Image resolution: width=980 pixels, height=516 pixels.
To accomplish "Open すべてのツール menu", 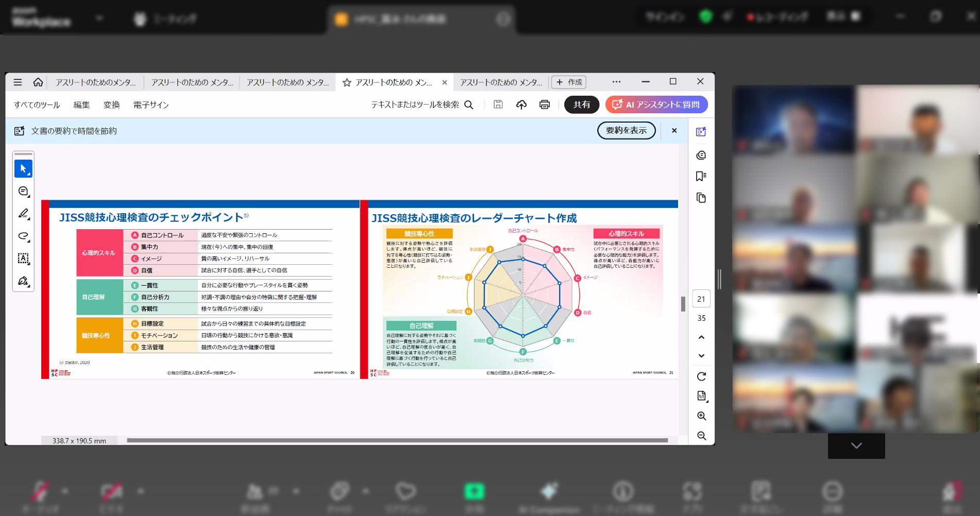I will tap(37, 105).
